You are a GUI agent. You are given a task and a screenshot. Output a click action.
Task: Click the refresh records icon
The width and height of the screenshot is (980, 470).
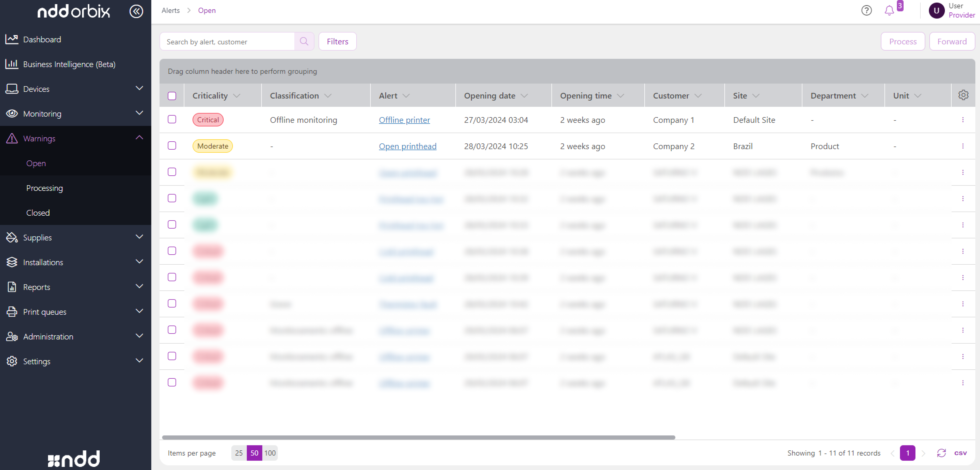[x=941, y=452]
